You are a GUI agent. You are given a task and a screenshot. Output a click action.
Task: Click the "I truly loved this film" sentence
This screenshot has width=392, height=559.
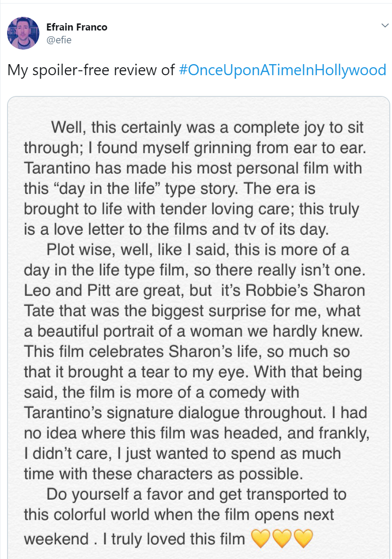click(x=174, y=539)
